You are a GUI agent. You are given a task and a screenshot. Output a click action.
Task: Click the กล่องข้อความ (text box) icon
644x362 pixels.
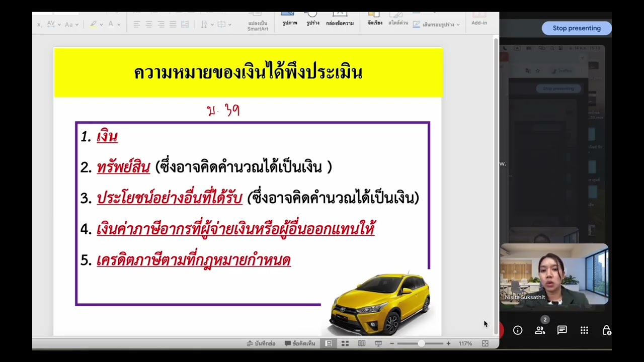tap(340, 19)
